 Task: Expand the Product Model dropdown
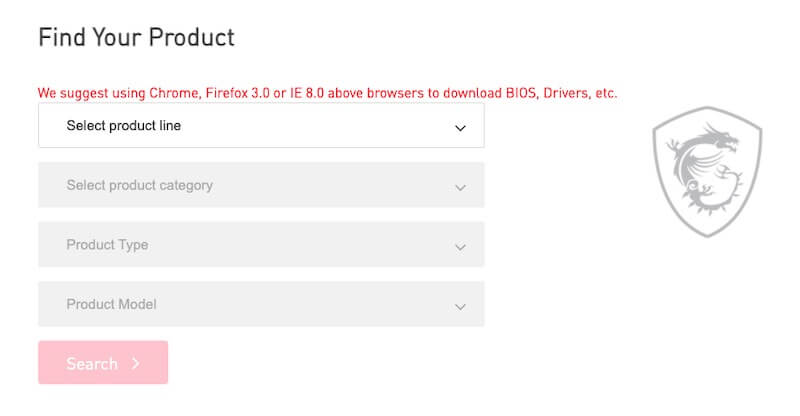pos(261,304)
